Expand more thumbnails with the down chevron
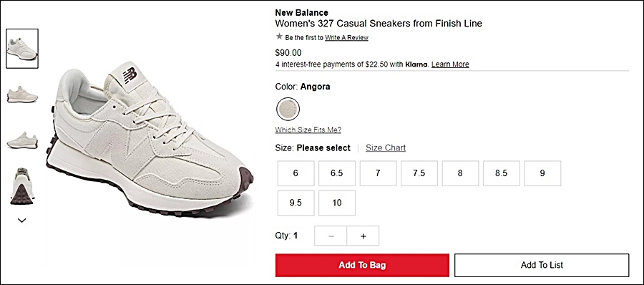Viewport: 644px width, 285px height. point(21,221)
